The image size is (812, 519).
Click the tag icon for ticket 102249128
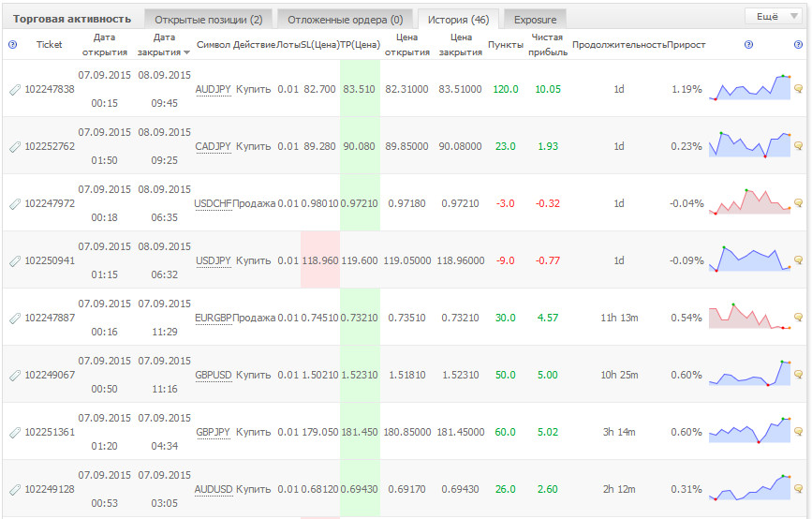pos(15,489)
